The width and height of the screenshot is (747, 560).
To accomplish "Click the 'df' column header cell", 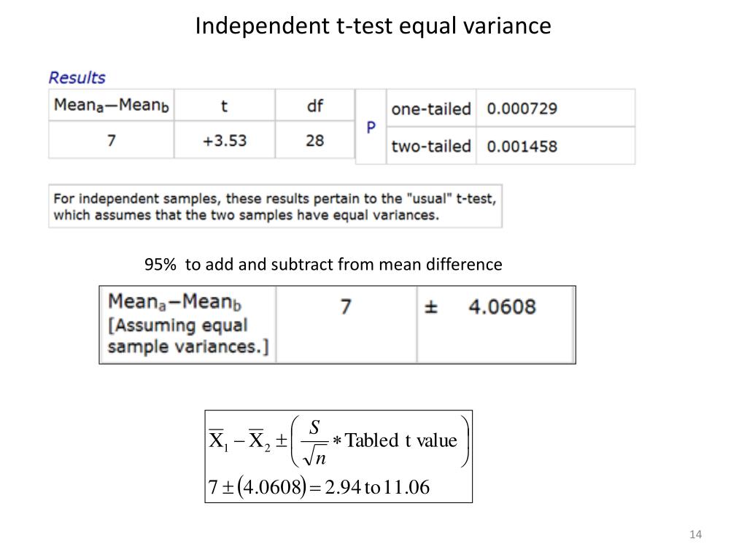I will pos(315,105).
